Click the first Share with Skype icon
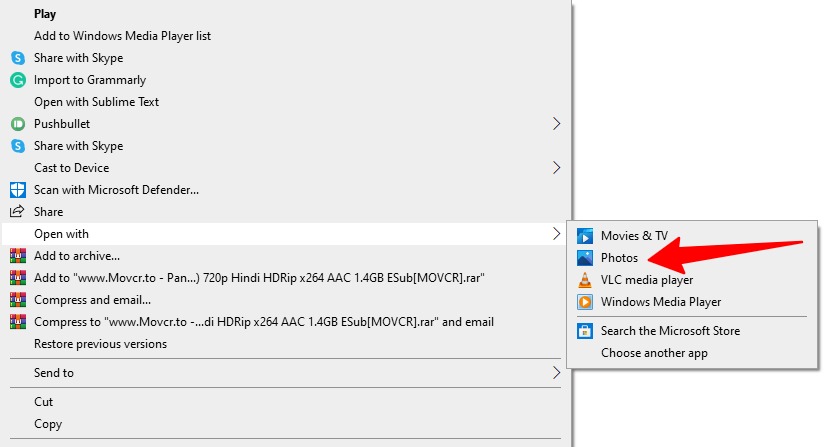Image resolution: width=826 pixels, height=447 pixels. point(18,58)
